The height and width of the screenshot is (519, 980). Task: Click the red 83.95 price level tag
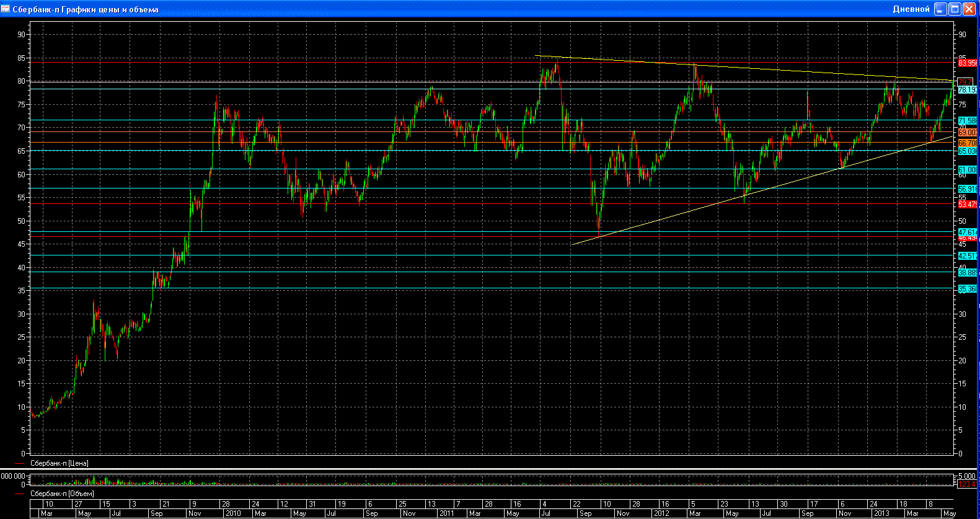click(967, 63)
